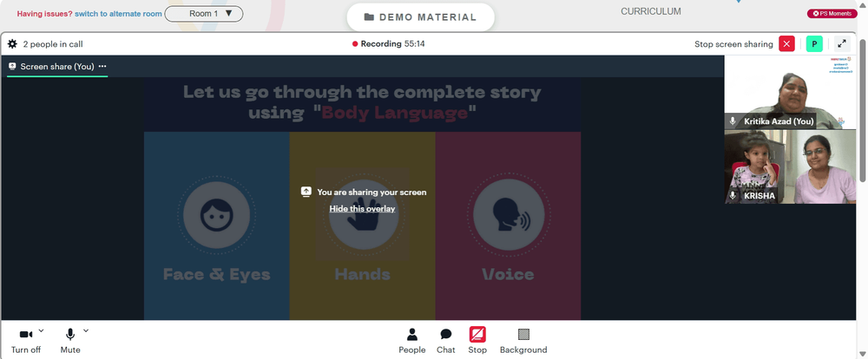Expand microphone options chevron
Screen dimensions: 868x359
pos(86,331)
